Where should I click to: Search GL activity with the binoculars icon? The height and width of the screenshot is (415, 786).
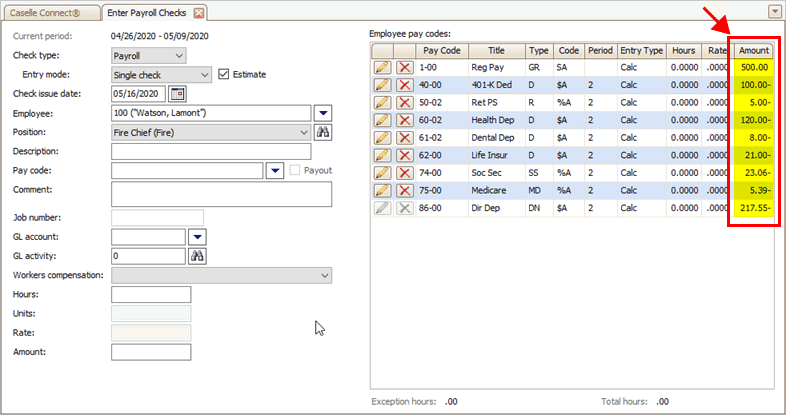[197, 256]
